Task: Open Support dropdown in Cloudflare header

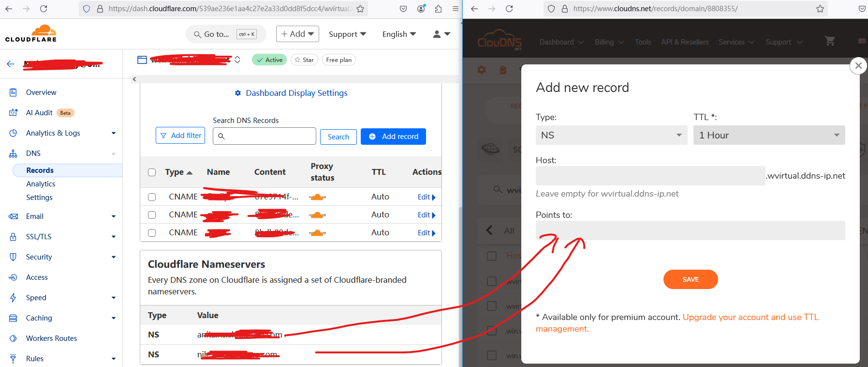Action: (x=347, y=34)
